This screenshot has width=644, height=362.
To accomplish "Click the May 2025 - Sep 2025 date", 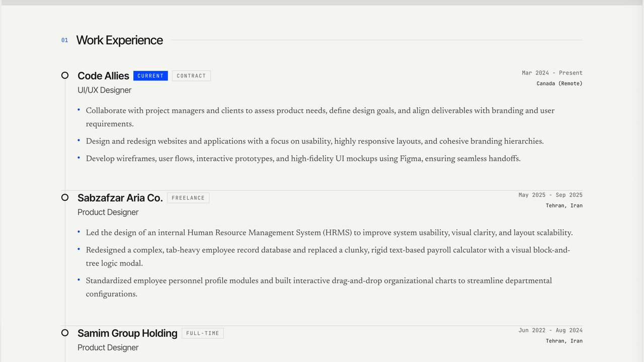I will [x=550, y=195].
